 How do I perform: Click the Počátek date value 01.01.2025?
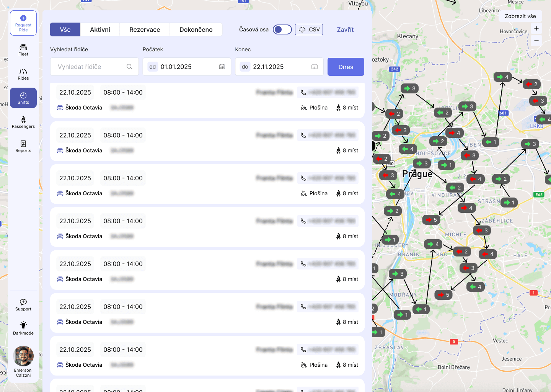click(176, 67)
